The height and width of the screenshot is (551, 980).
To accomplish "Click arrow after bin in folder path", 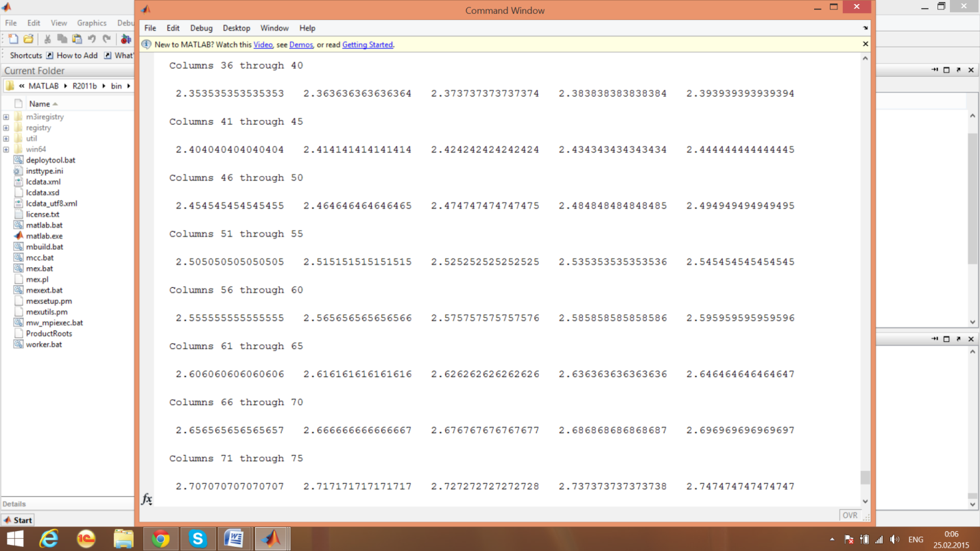I will pos(128,86).
